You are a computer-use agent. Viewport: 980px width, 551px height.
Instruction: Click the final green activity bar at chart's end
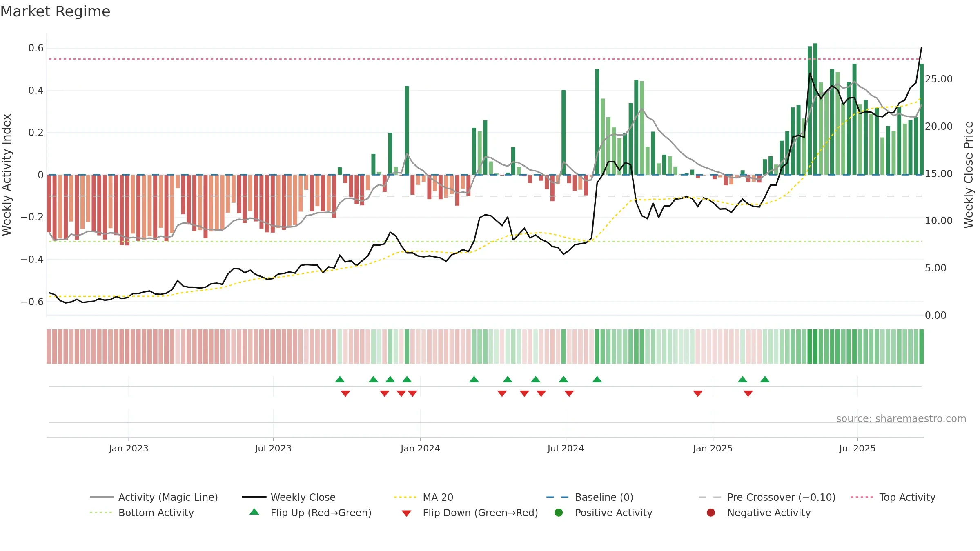pos(922,119)
